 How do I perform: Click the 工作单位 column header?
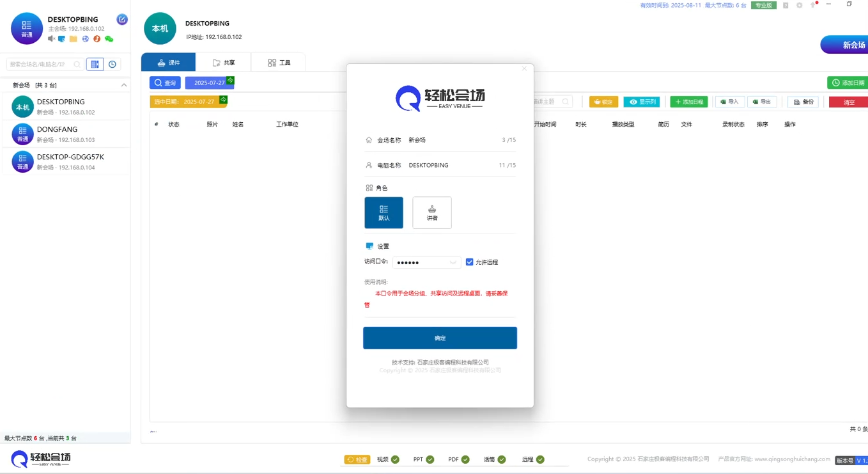pos(287,125)
